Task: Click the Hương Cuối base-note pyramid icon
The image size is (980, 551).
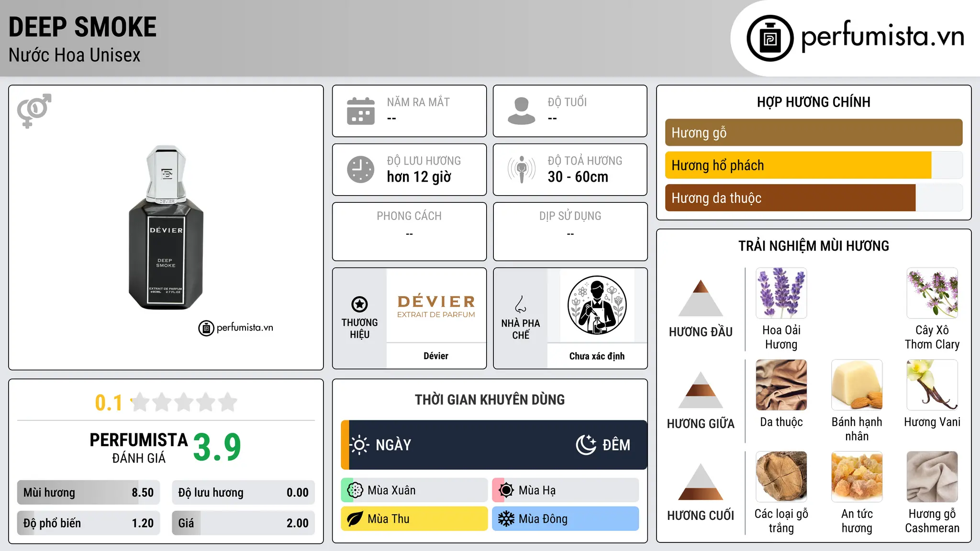Action: 701,482
